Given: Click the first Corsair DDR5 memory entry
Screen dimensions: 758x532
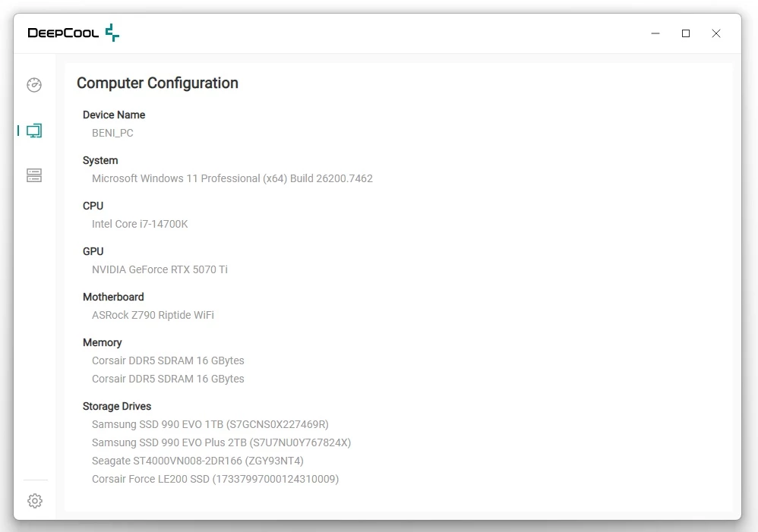Looking at the screenshot, I should 168,360.
